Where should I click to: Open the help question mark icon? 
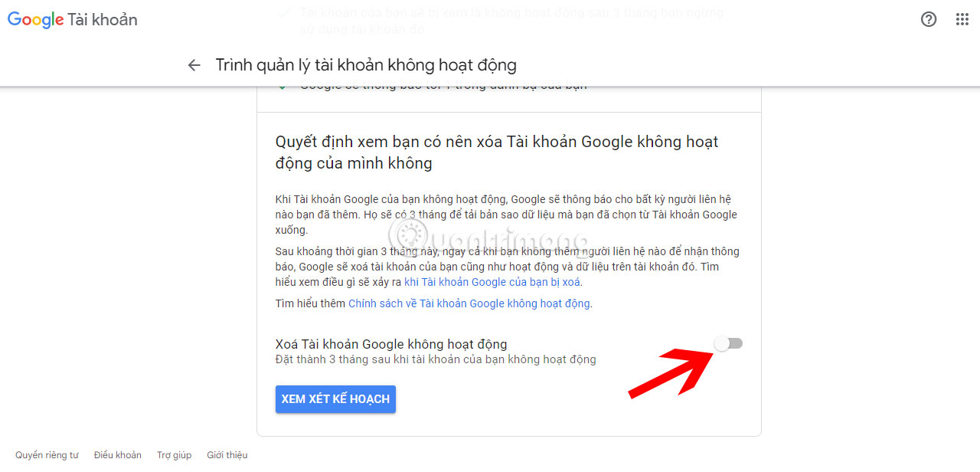929,20
